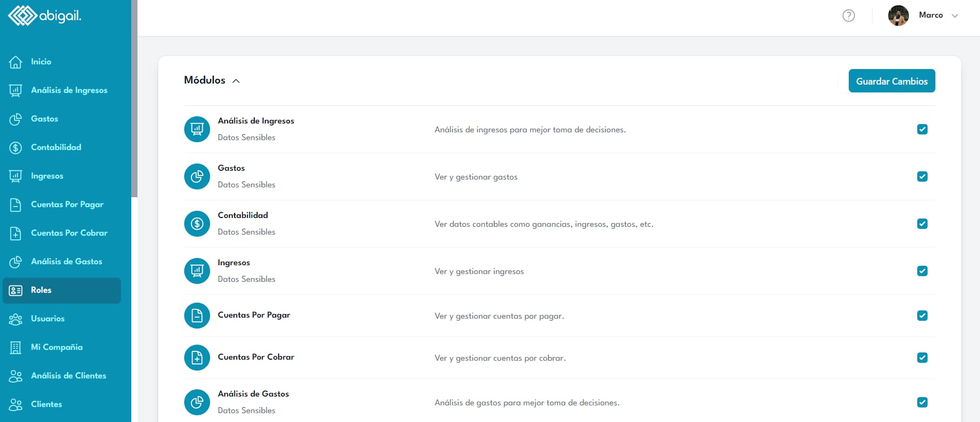Click the Cuentas Por Cobrar module round icon
The width and height of the screenshot is (980, 422).
pyautogui.click(x=197, y=358)
